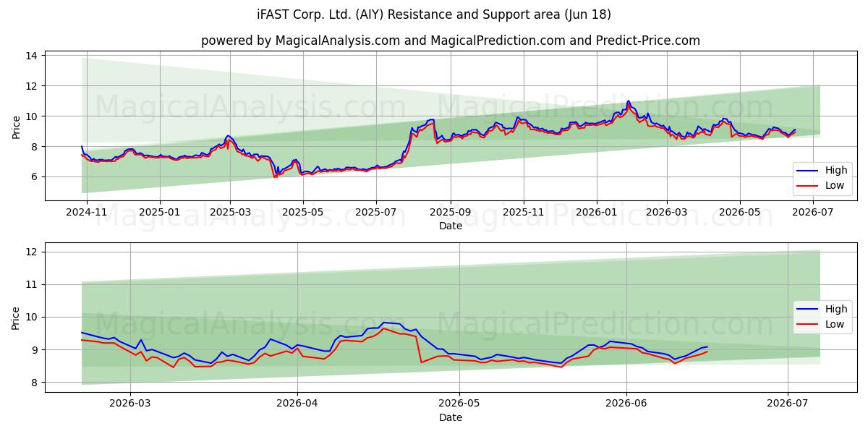Click the 2025-11 date tick on the top chart
The image size is (868, 434).
(x=523, y=212)
